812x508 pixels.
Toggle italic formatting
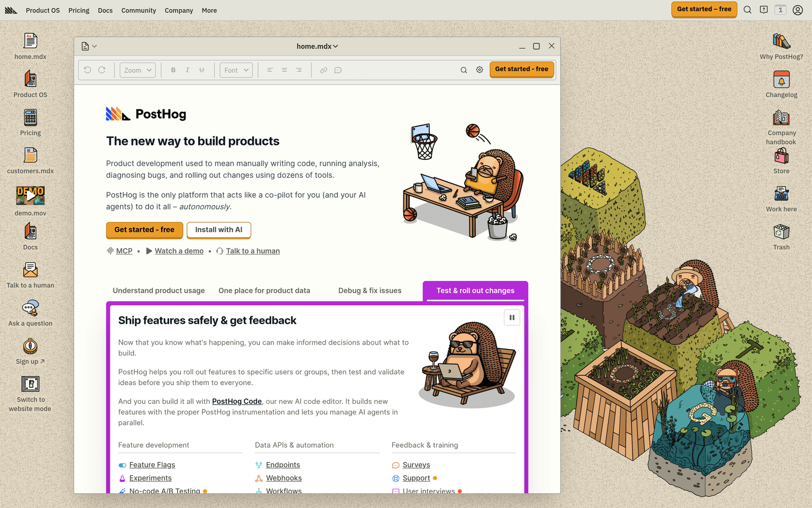tap(187, 70)
